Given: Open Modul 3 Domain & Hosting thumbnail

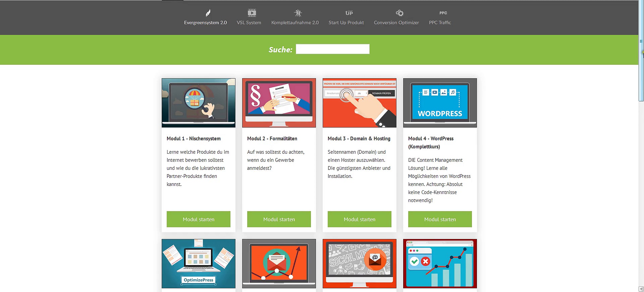Looking at the screenshot, I should (360, 103).
